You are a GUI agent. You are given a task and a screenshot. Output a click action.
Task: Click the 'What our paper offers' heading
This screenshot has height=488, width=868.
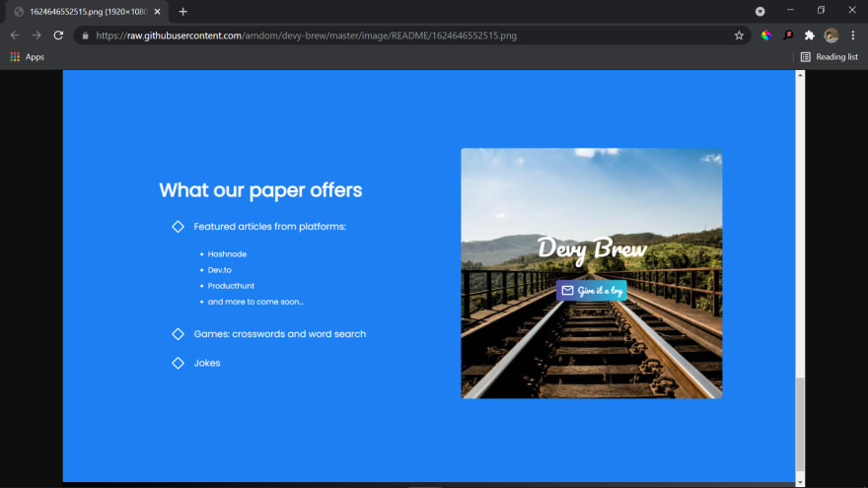(x=260, y=190)
